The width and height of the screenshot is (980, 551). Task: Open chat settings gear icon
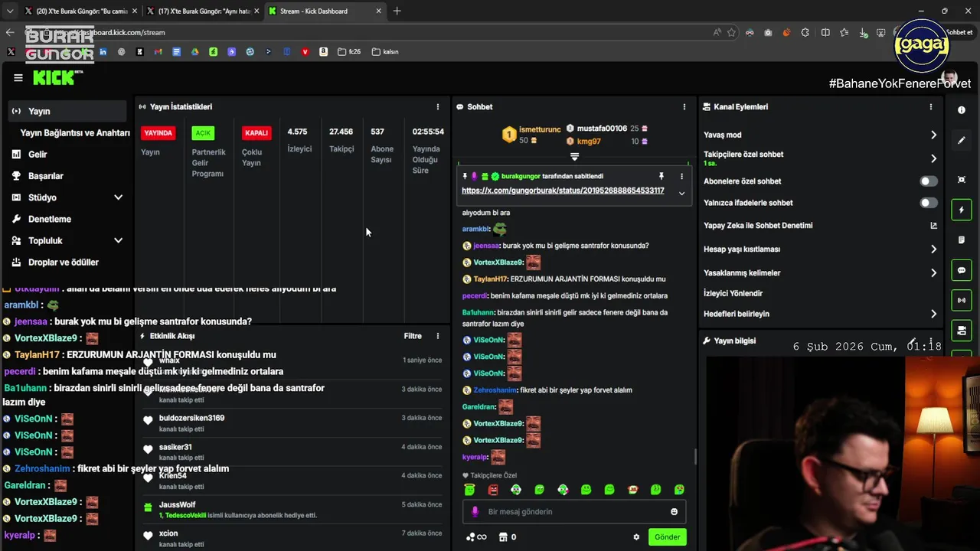click(x=636, y=537)
